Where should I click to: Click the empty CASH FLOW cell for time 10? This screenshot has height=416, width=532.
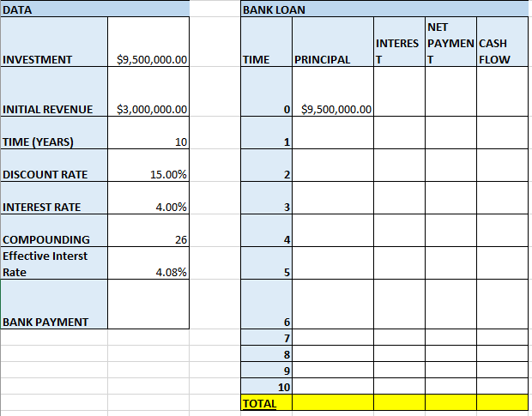(x=503, y=386)
